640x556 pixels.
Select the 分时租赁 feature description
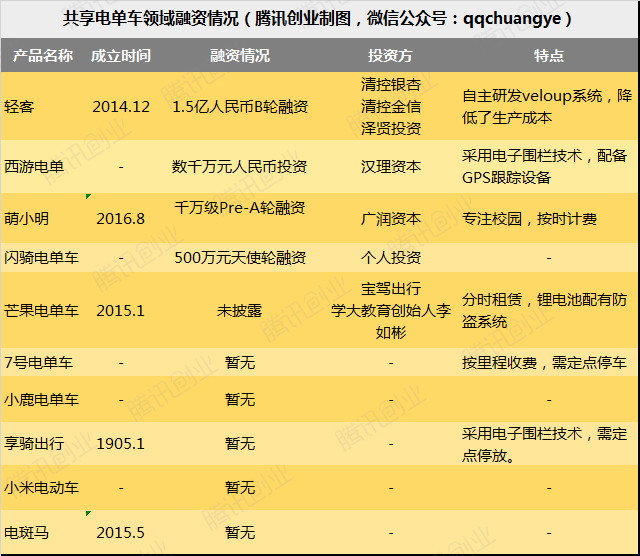pos(544,311)
